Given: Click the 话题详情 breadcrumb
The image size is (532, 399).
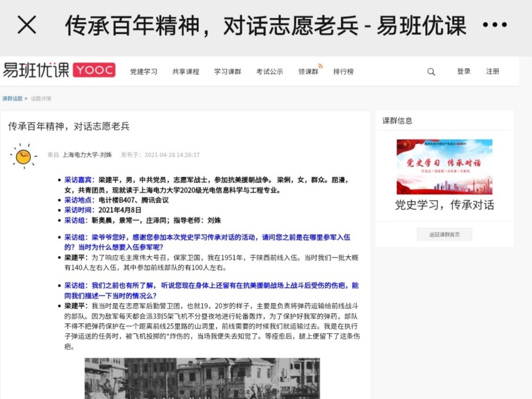Looking at the screenshot, I should click(x=41, y=99).
